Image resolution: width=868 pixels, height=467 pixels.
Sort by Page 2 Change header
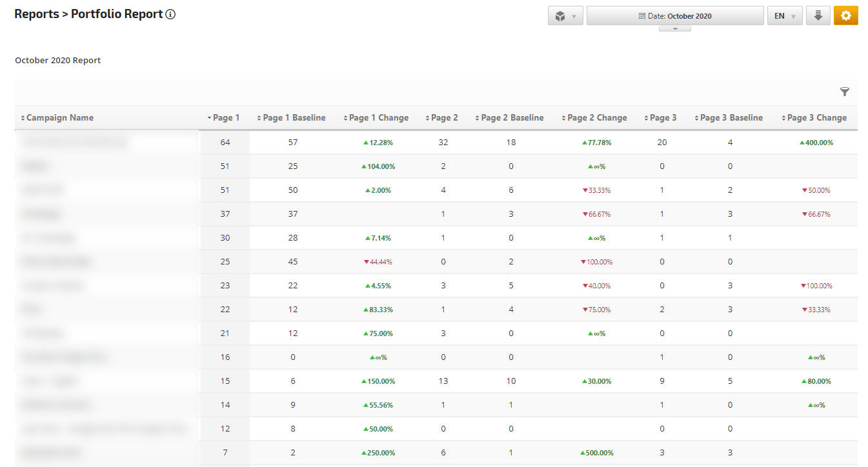point(596,117)
